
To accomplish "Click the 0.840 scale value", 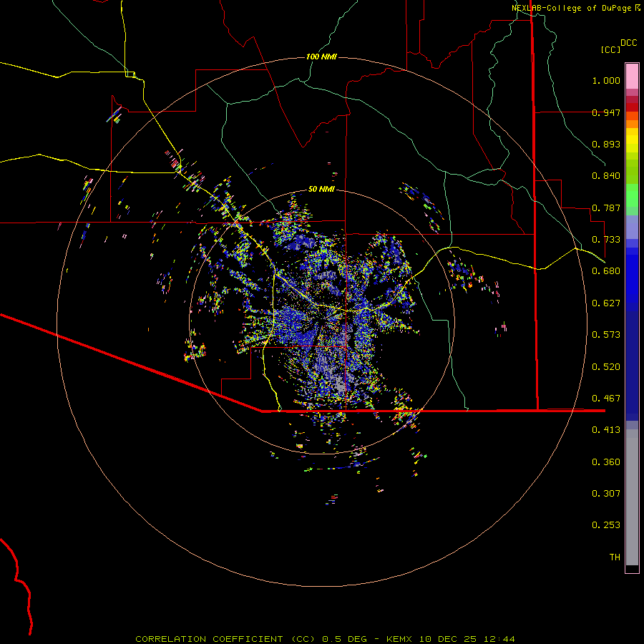I will 606,176.
